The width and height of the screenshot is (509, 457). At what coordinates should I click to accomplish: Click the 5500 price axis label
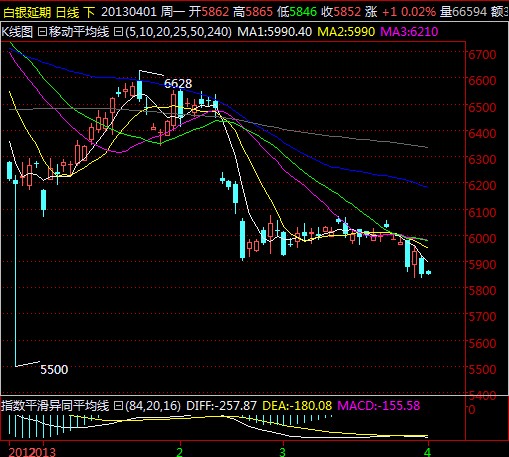pos(482,369)
